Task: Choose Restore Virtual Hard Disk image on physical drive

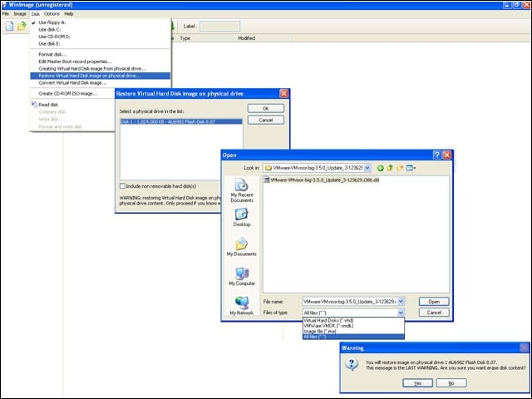Action: (x=101, y=76)
